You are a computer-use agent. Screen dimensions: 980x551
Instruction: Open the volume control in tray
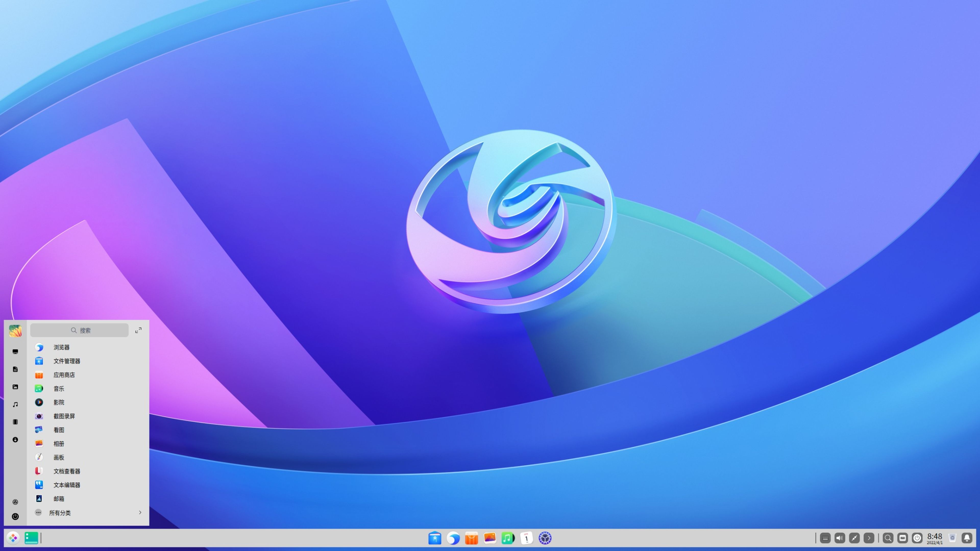pyautogui.click(x=840, y=538)
